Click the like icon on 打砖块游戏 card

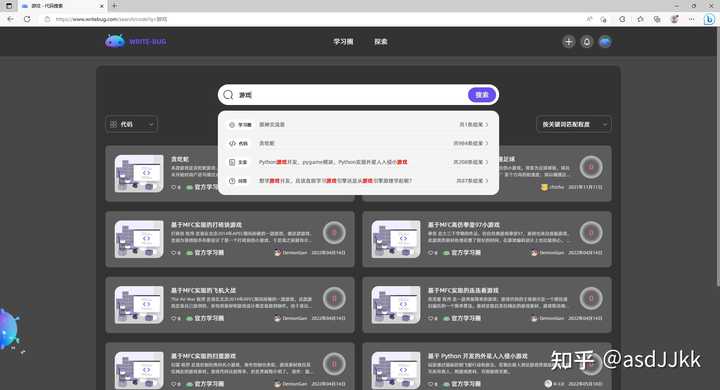click(174, 253)
